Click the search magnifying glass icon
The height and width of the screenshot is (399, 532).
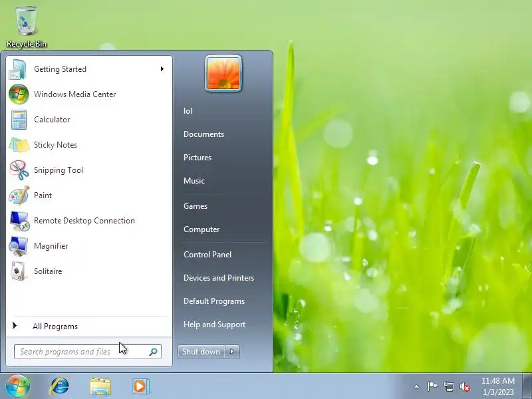tap(154, 352)
